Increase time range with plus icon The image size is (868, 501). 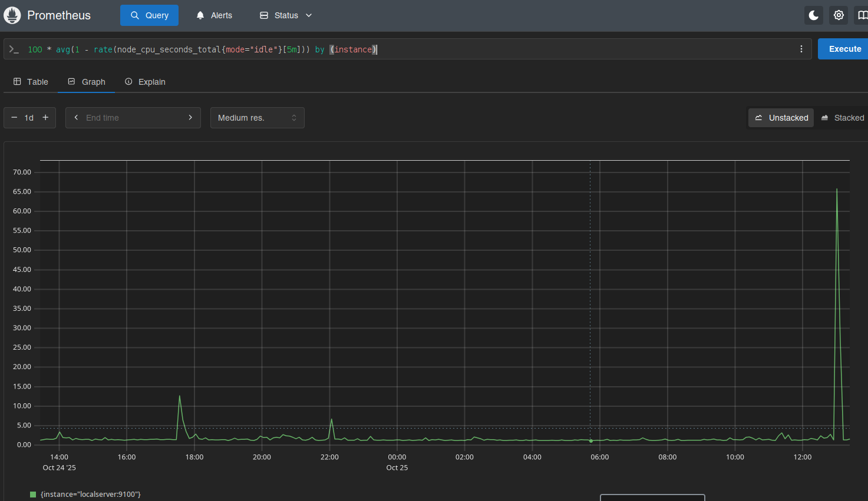(45, 118)
